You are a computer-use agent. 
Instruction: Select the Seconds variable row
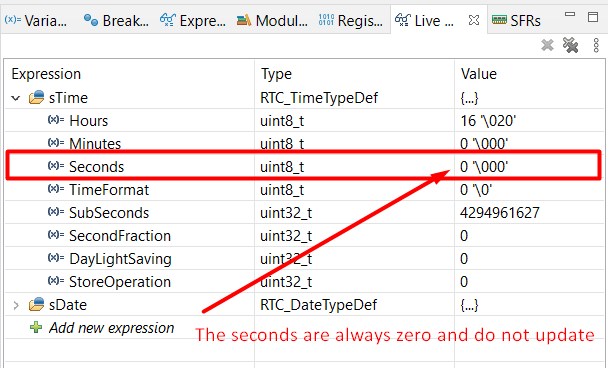click(304, 167)
